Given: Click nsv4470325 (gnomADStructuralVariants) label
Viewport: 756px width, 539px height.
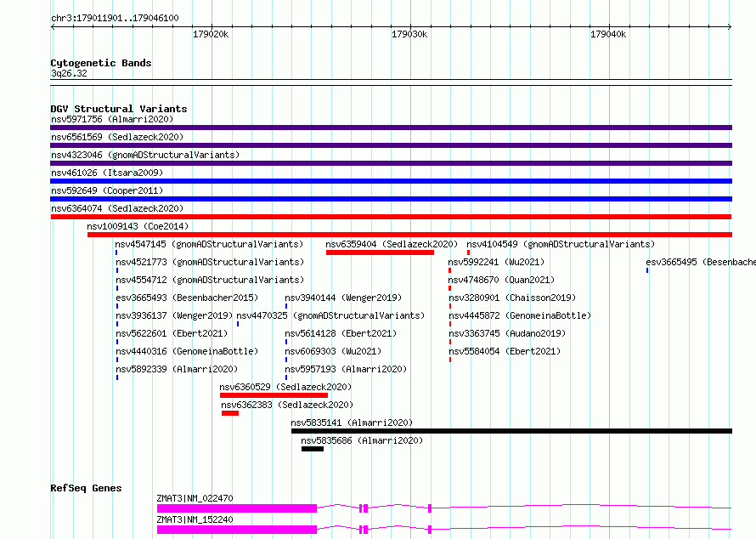Looking at the screenshot, I should (330, 315).
